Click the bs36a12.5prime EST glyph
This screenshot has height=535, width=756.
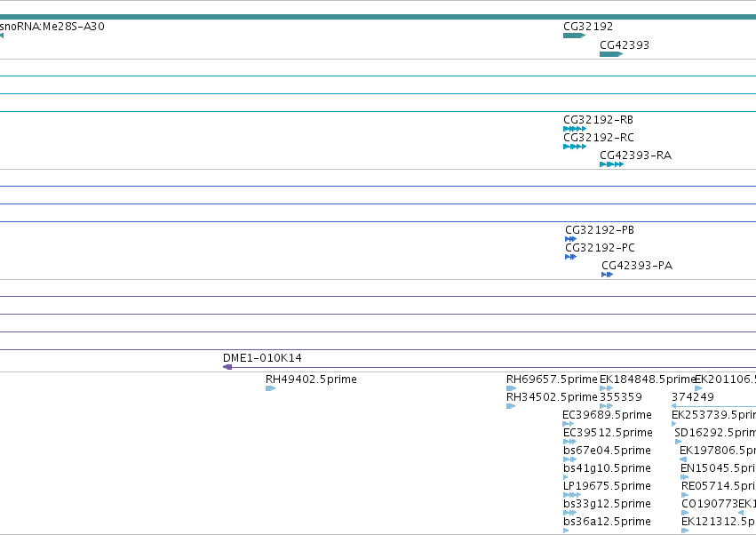(x=566, y=531)
